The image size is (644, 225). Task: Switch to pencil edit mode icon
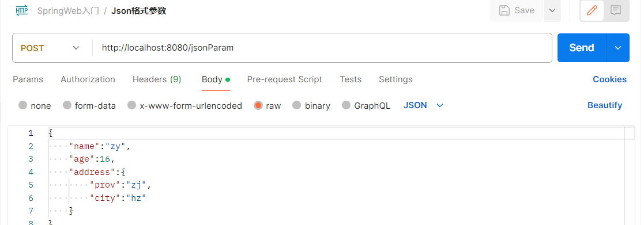(592, 10)
